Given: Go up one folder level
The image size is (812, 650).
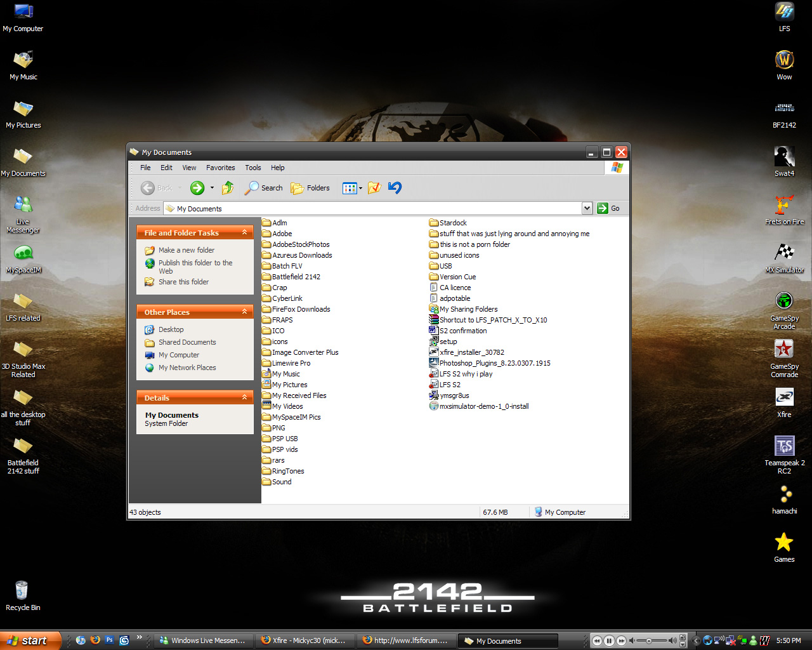Looking at the screenshot, I should click(228, 188).
